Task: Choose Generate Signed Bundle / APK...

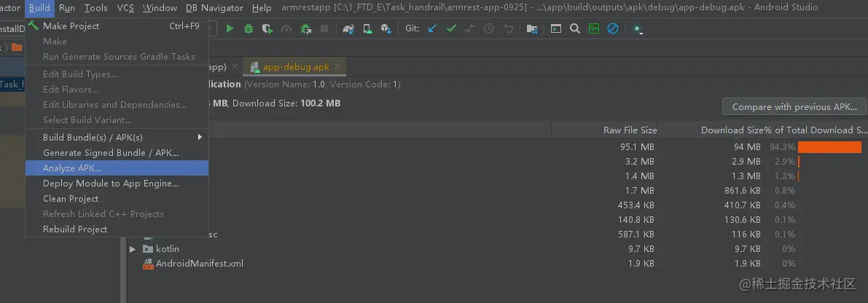Action: tap(117, 153)
